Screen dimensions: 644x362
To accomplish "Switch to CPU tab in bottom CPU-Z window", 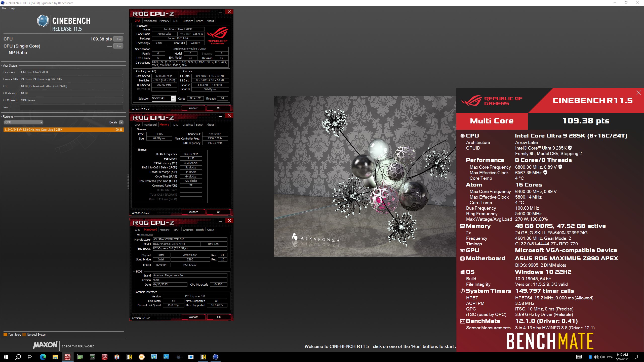I will [x=137, y=230].
